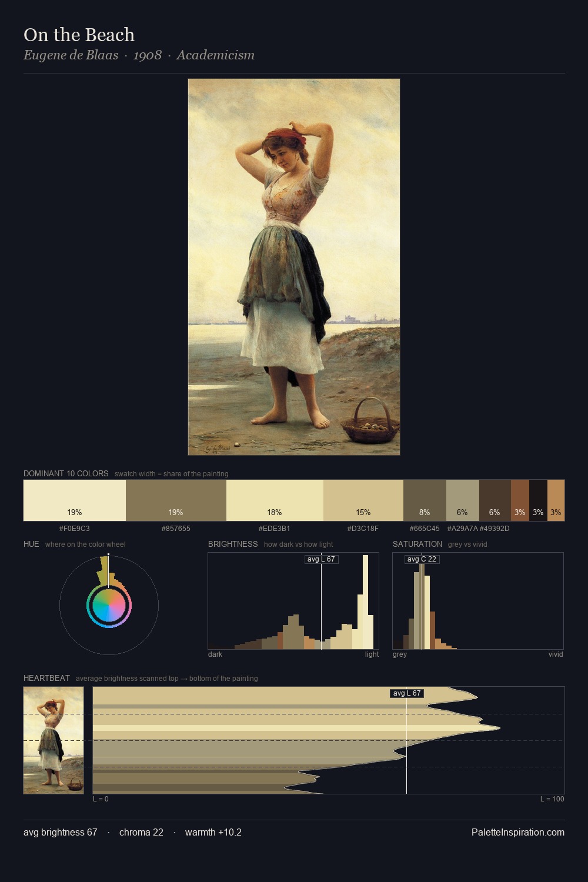Click the 18% pale yellow swatch #EDE3B1
Image resolution: width=588 pixels, height=882 pixels.
point(275,500)
